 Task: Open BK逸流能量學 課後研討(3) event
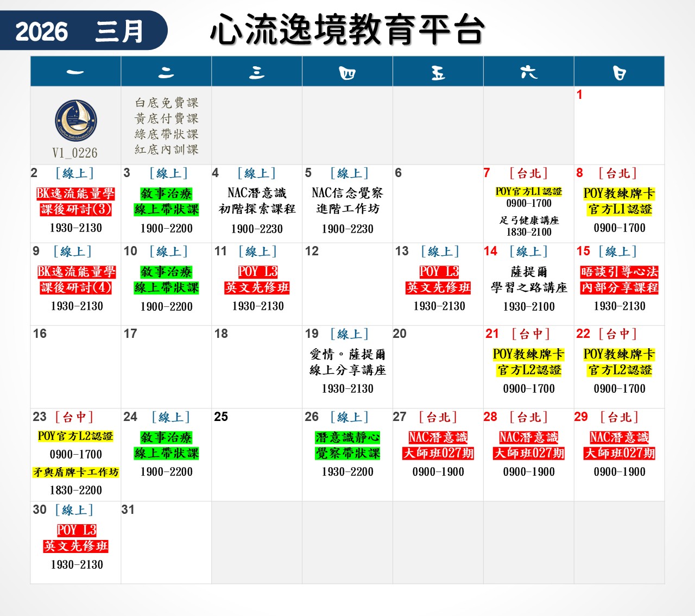tap(75, 202)
